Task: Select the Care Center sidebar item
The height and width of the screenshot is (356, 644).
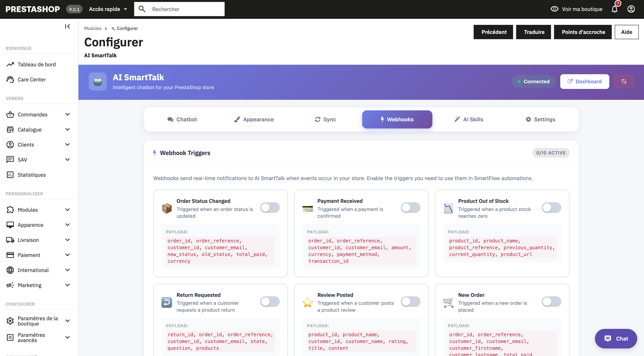Action: [x=32, y=79]
